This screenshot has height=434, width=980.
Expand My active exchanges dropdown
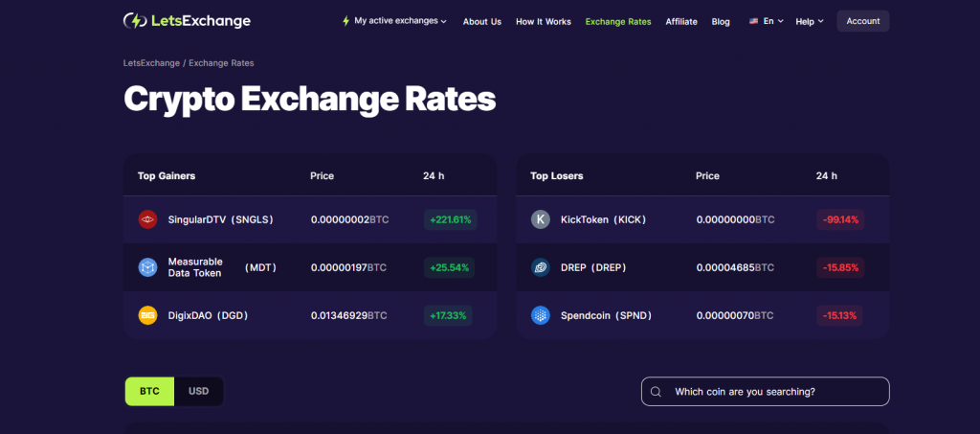coord(394,21)
